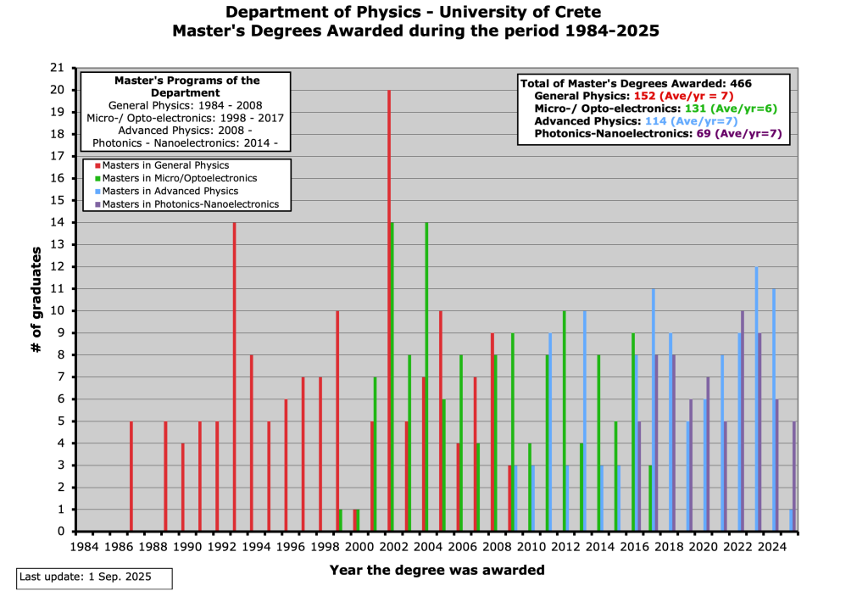The height and width of the screenshot is (591, 868).
Task: Click the red 2002 bar reaching 20 graduates
Action: (389, 310)
